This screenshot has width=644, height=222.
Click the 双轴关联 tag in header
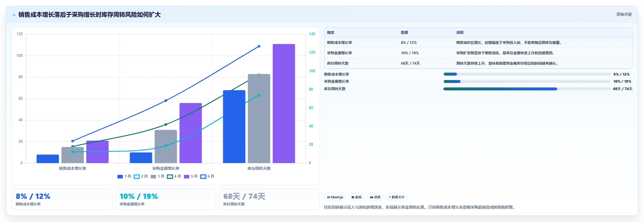coord(624,14)
